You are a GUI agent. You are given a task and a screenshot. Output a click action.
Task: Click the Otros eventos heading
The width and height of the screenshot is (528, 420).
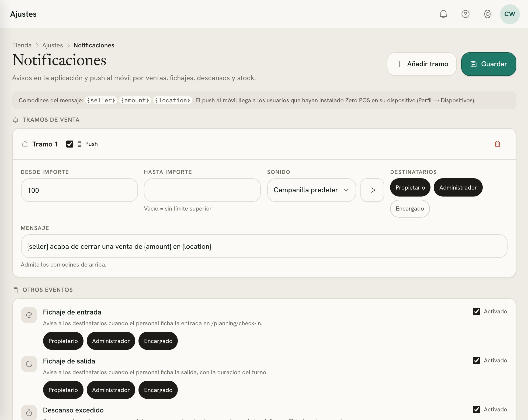point(48,290)
